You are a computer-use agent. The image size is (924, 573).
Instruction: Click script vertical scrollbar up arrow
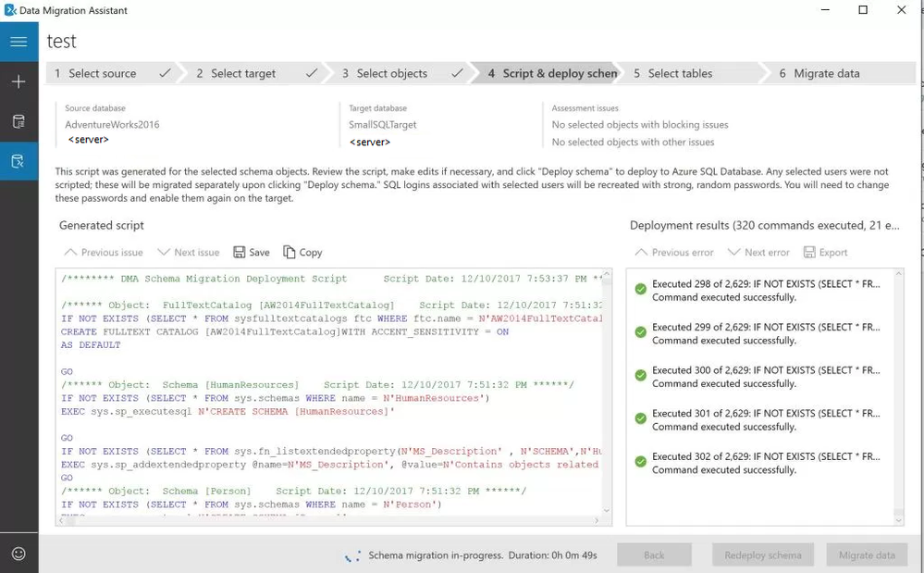pos(607,275)
